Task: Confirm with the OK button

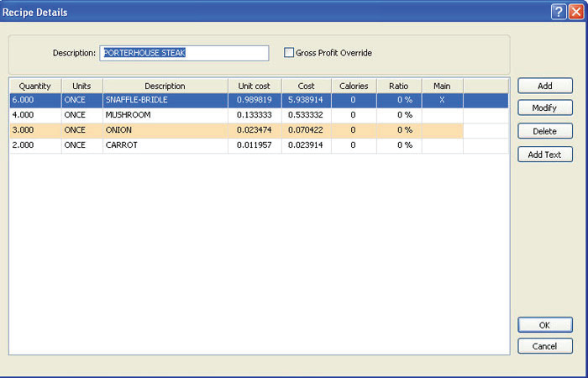Action: tap(544, 325)
